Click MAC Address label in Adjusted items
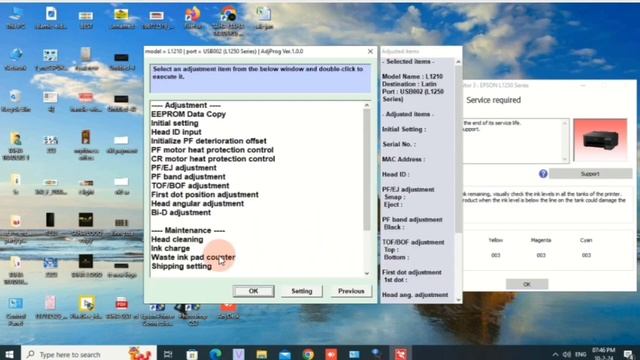The width and height of the screenshot is (640, 360). 403,159
